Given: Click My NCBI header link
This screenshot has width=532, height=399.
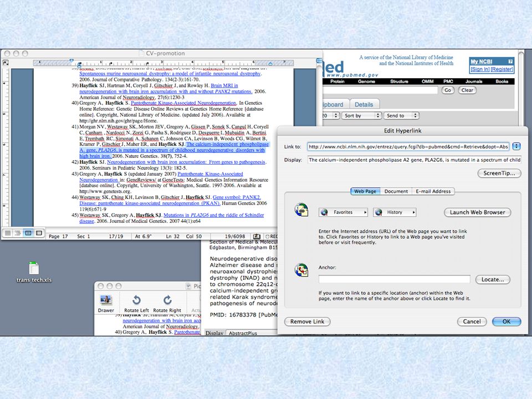Looking at the screenshot, I should [481, 62].
